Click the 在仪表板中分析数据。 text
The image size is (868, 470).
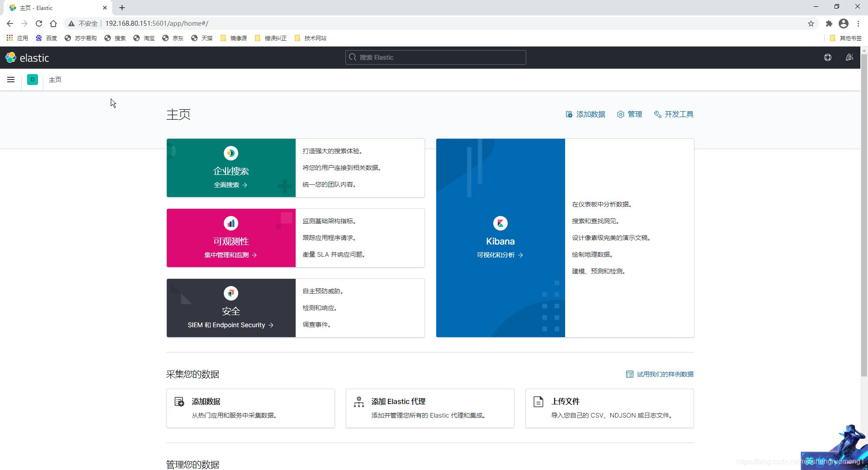pyautogui.click(x=602, y=204)
